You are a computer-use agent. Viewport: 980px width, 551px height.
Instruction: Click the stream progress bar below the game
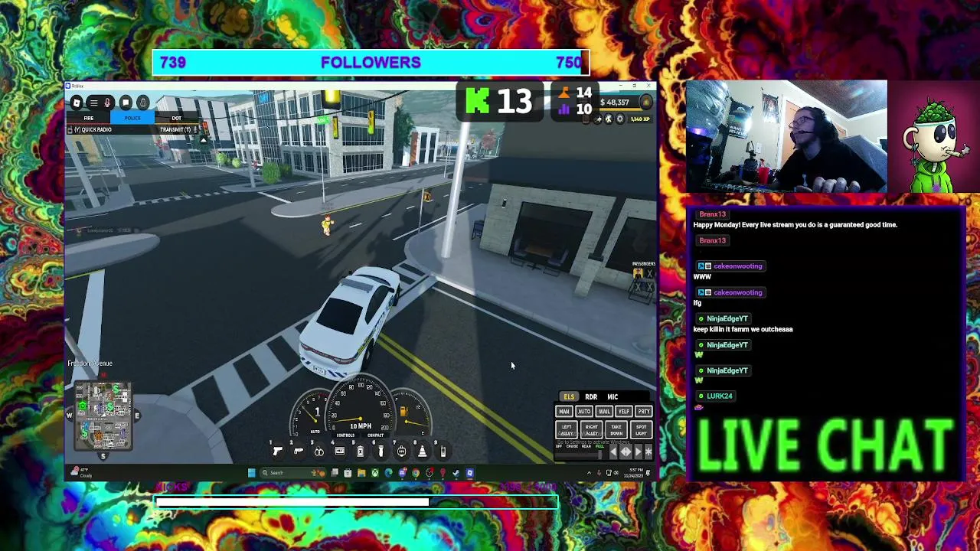[356, 503]
